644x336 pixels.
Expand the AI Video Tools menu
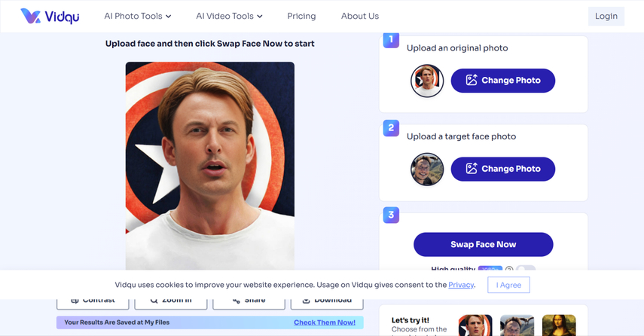point(229,16)
